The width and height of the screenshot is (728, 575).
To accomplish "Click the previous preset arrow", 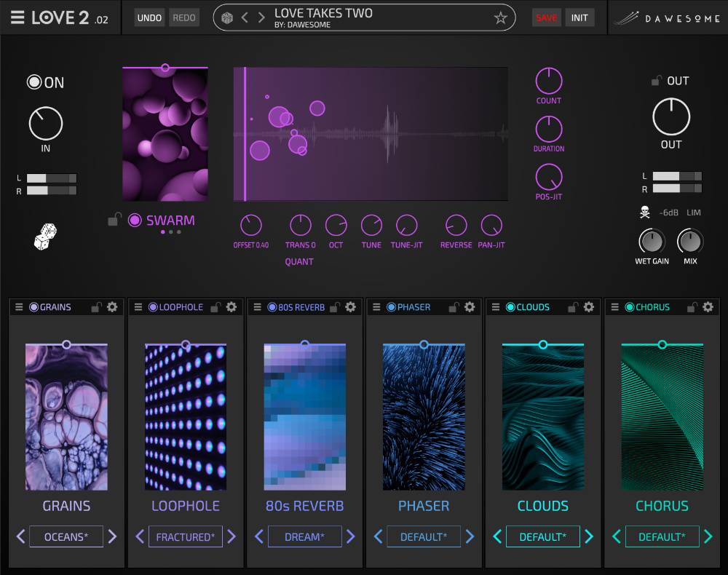I will 245,17.
